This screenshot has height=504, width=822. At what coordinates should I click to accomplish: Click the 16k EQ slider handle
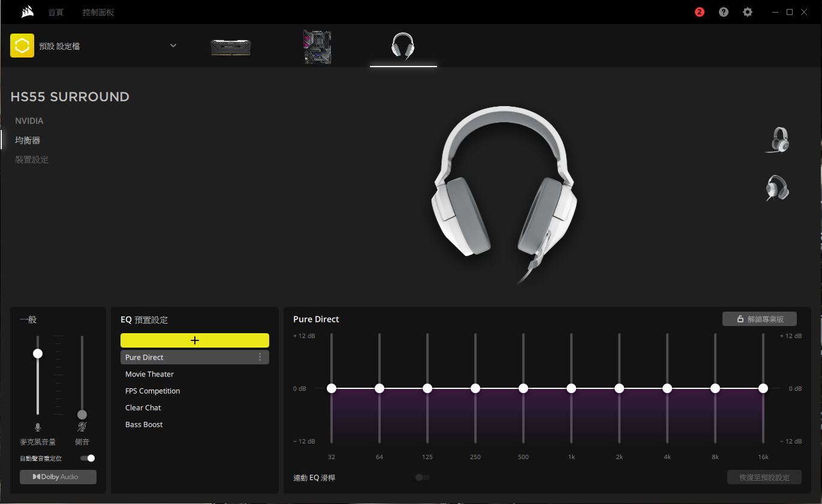(763, 388)
